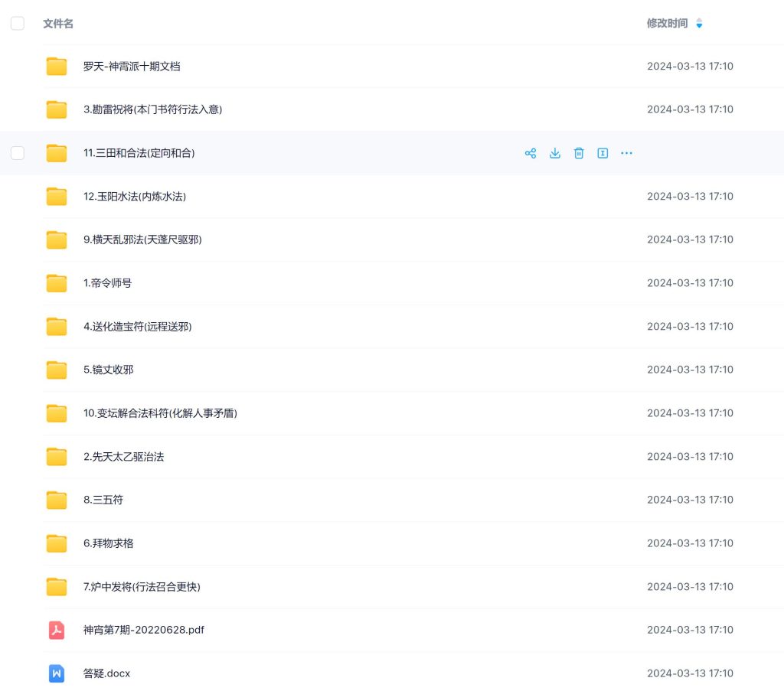Click the trash delete icon in hovered row
Viewport: 784px width, 691px height.
pyautogui.click(x=579, y=153)
